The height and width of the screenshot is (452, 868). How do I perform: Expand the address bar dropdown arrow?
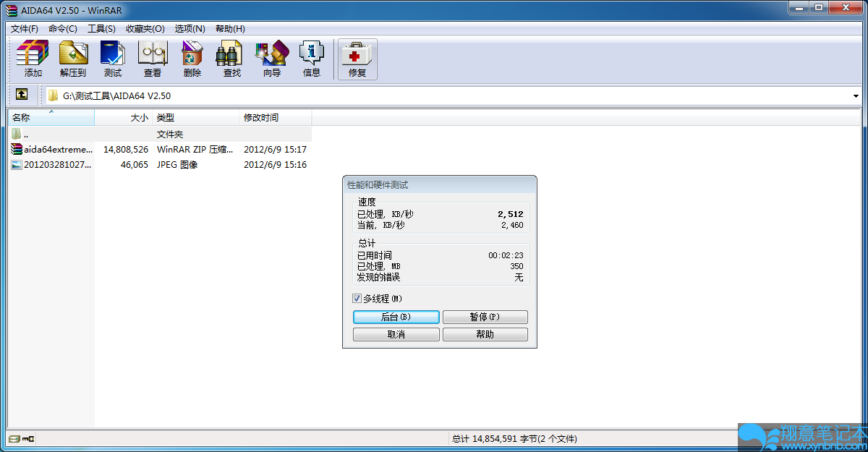coord(856,95)
